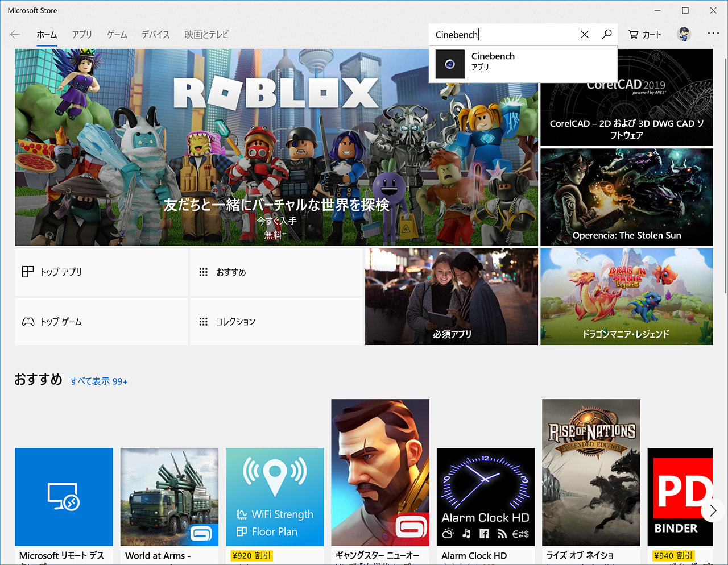Switch to the ホーム tab

coord(47,35)
